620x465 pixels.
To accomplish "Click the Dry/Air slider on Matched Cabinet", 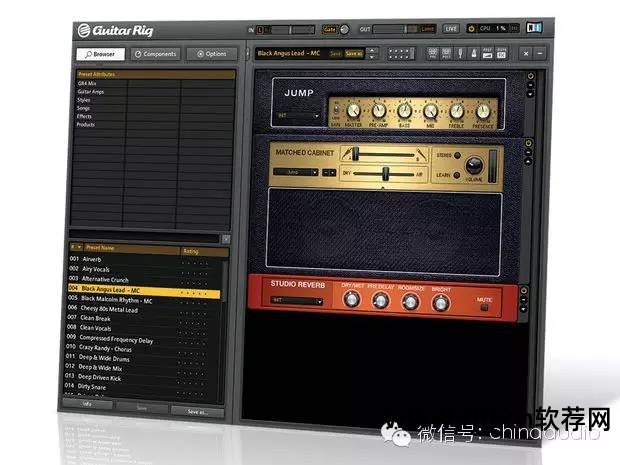I will pos(384,173).
